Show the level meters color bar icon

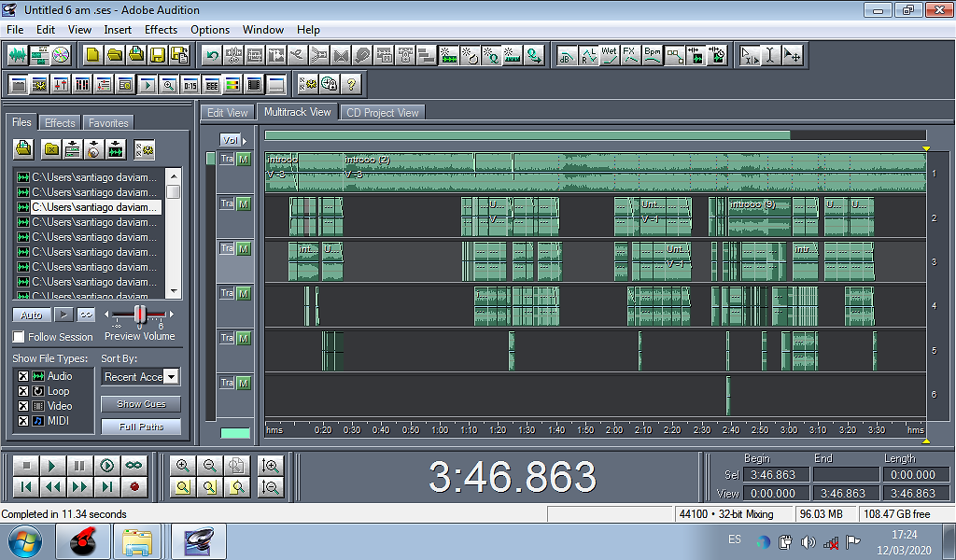click(232, 84)
